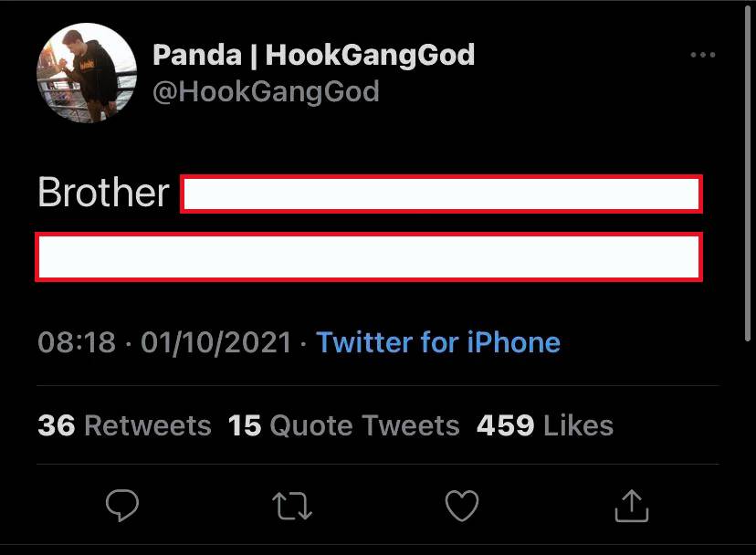Click the retweet icon below the tweet
Image resolution: width=756 pixels, height=555 pixels.
click(292, 505)
